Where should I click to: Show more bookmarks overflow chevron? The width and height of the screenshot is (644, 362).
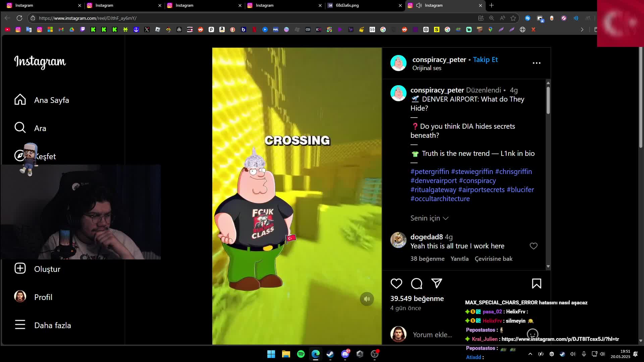pos(582,29)
